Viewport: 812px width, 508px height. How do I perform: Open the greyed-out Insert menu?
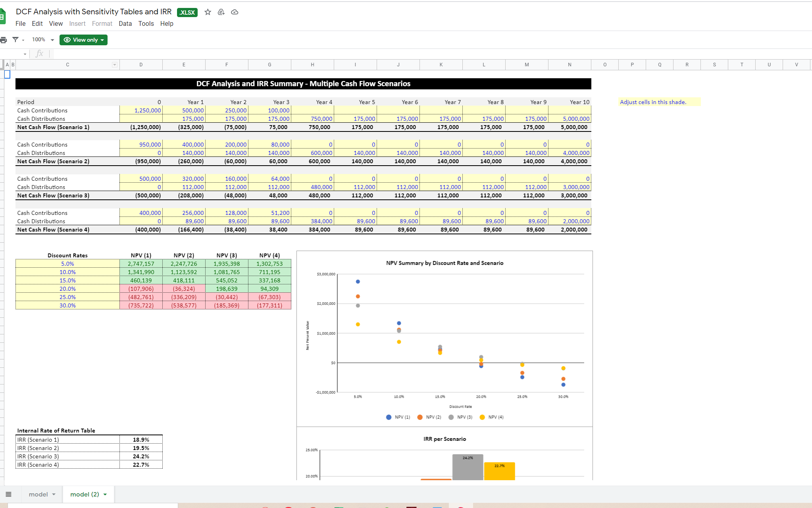point(77,23)
